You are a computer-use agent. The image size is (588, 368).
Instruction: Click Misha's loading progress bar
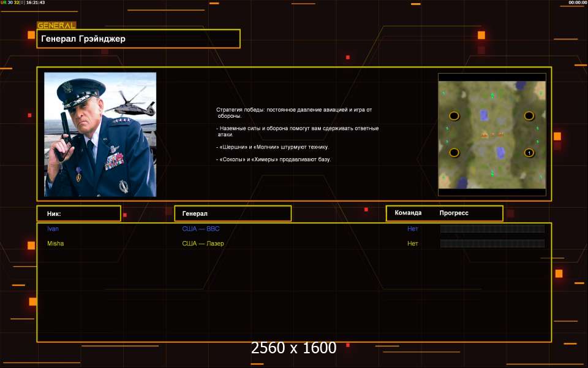click(x=492, y=243)
